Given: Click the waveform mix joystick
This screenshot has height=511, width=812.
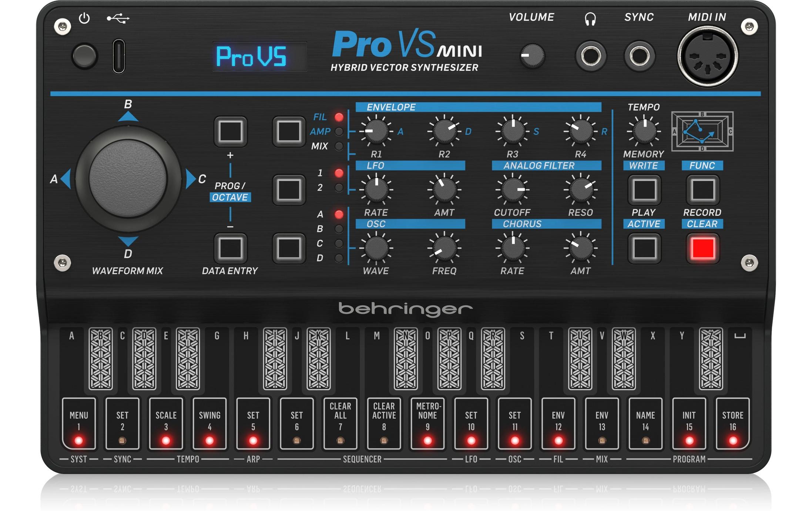Looking at the screenshot, I should pos(128,179).
